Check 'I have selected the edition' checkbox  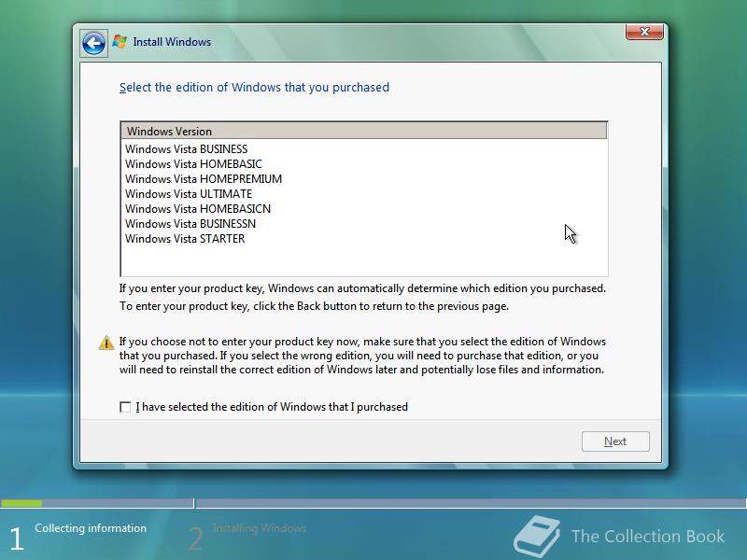(x=125, y=407)
